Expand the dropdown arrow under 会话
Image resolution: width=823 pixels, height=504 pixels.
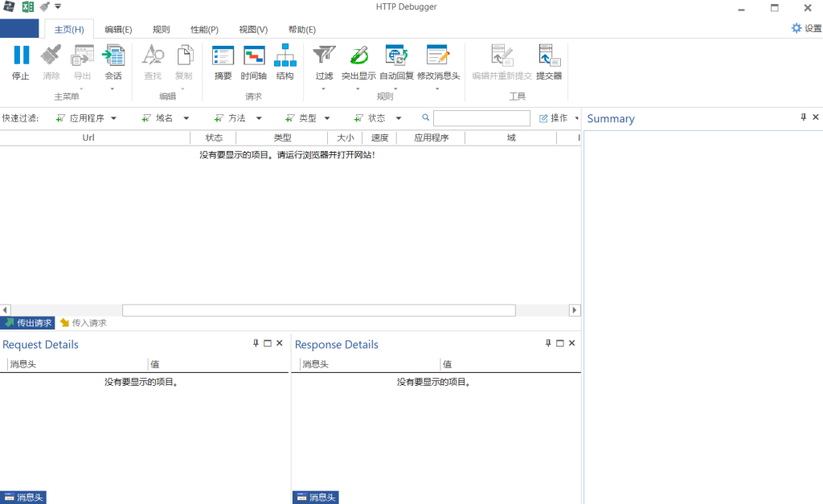pos(113,88)
